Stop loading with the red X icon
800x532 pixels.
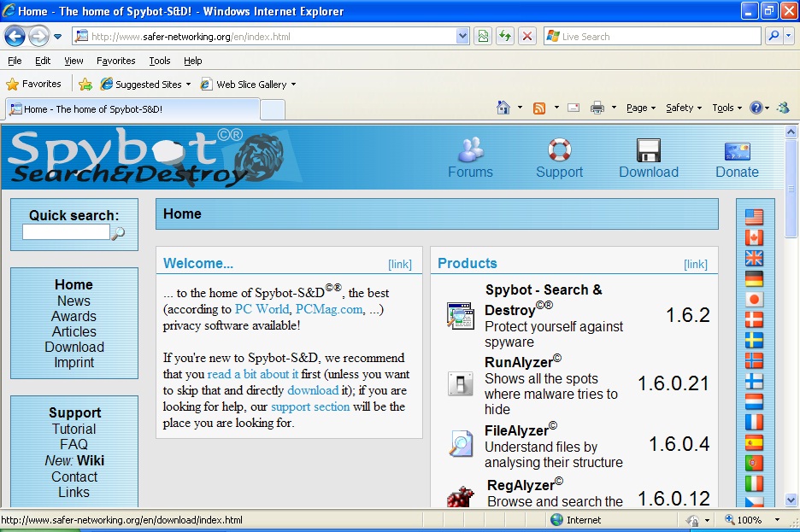coord(527,36)
